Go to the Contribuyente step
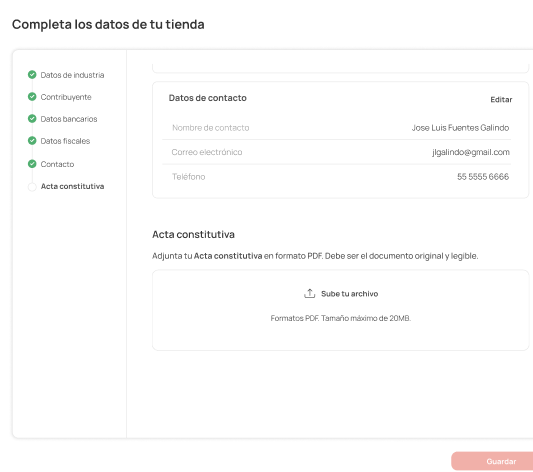 tap(66, 97)
